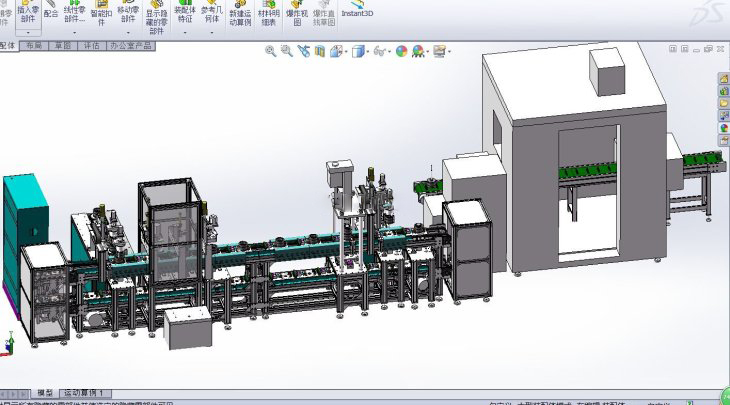Open the dropdown under 插入零部件
The height and width of the screenshot is (405, 730).
pos(28,32)
